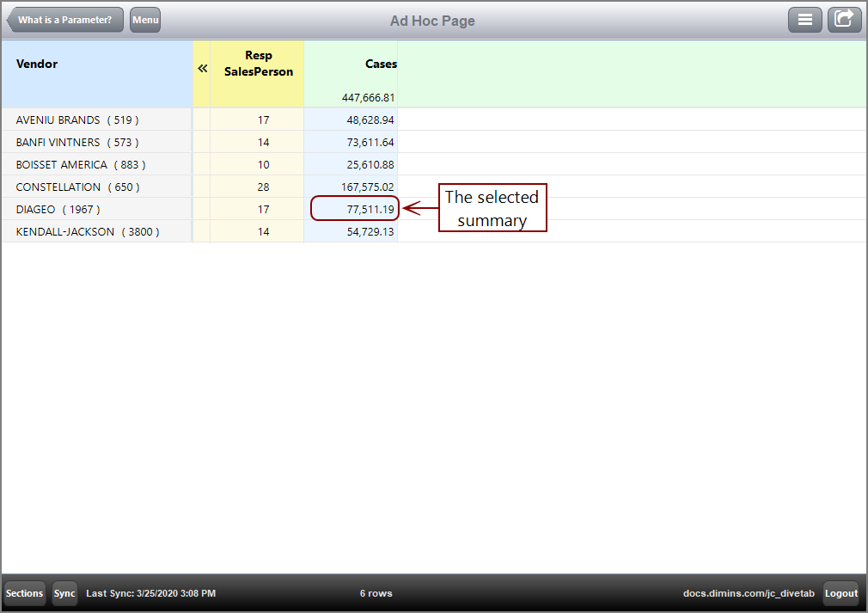Viewport: 868px width, 613px height.
Task: Trigger a Sync from the bottom bar
Action: click(x=64, y=593)
